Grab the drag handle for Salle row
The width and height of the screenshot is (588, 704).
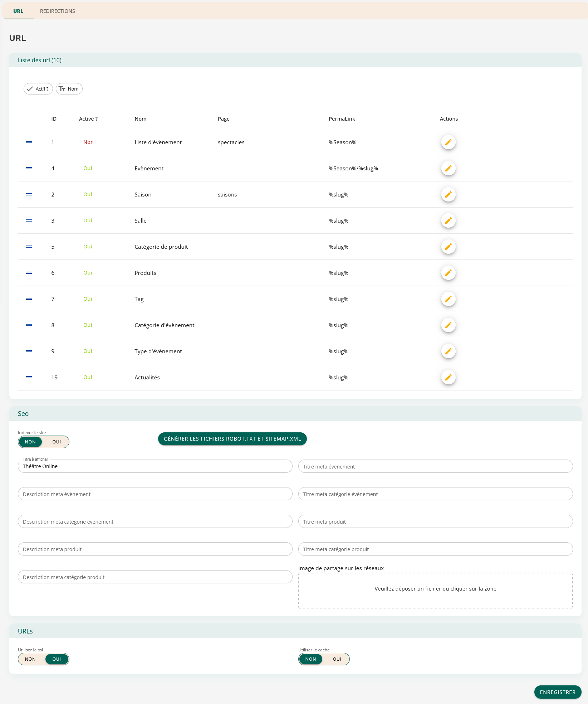pyautogui.click(x=29, y=220)
